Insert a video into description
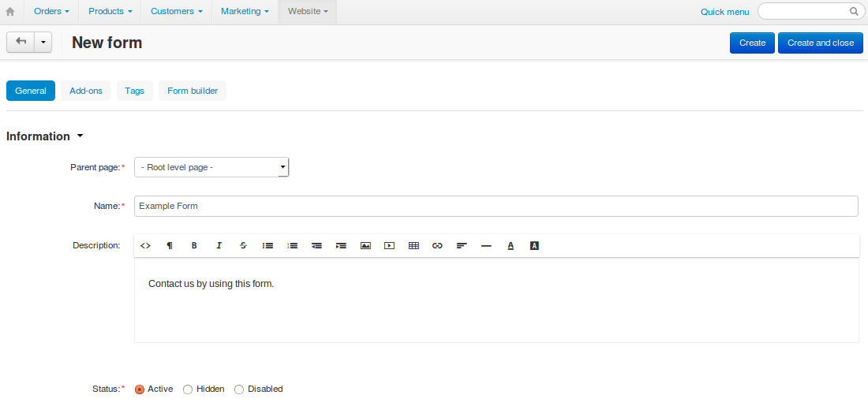This screenshot has height=410, width=868. pos(389,246)
